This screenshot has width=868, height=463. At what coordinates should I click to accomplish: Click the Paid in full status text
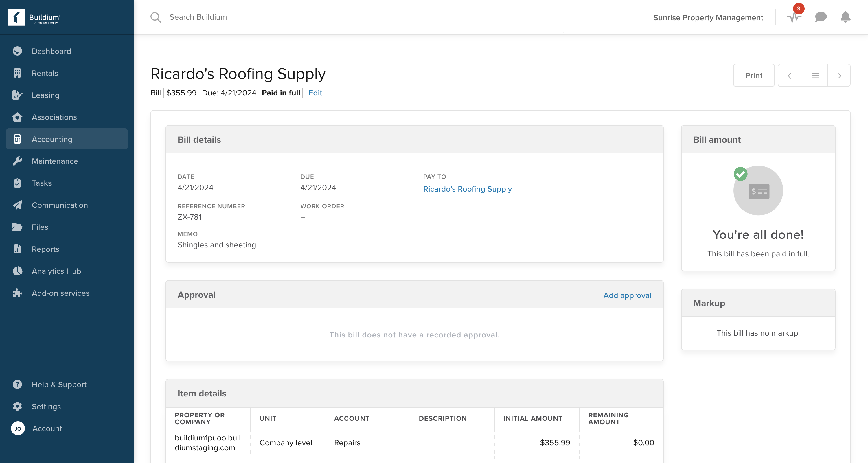coord(281,93)
